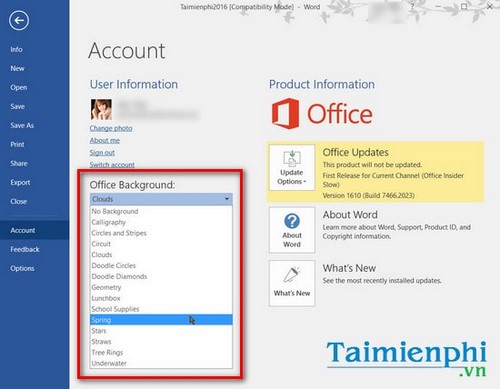Screen dimensions: 500x389
Task: Pick Straws background option
Action: pos(161,342)
